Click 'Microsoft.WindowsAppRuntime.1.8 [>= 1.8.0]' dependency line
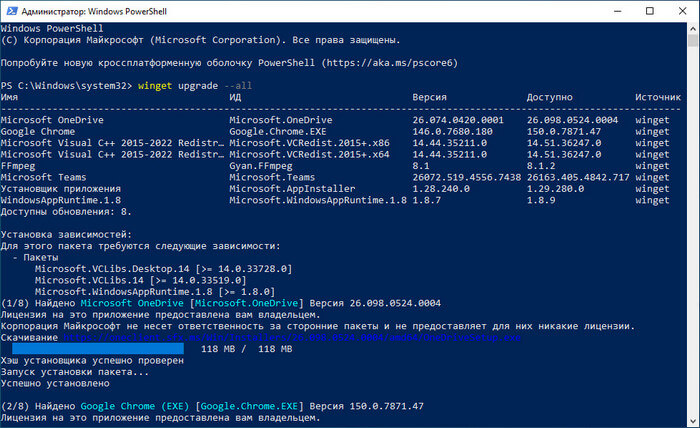Screen dimensions: 700x428 pyautogui.click(x=155, y=292)
